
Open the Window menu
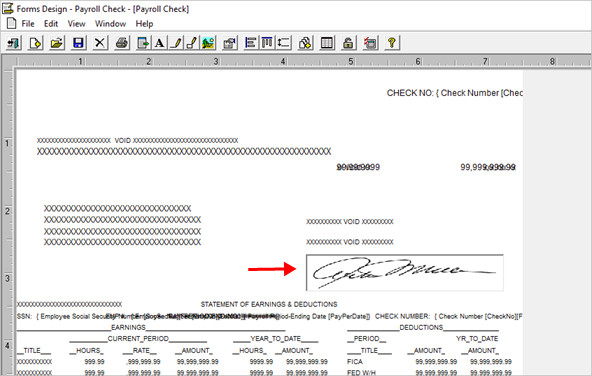[110, 24]
